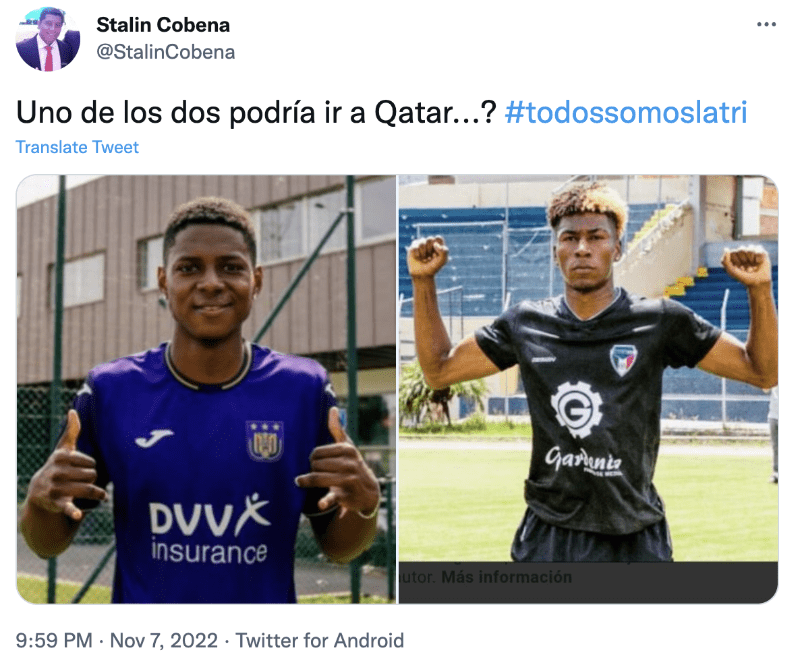This screenshot has height=669, width=800.
Task: Click Translate Tweet
Action: (x=77, y=147)
